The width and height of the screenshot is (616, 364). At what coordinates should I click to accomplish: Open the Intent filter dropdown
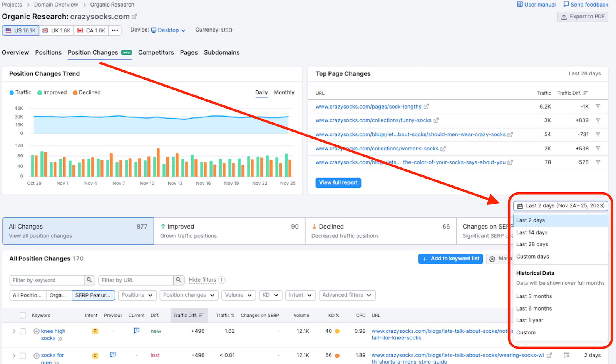(x=300, y=295)
